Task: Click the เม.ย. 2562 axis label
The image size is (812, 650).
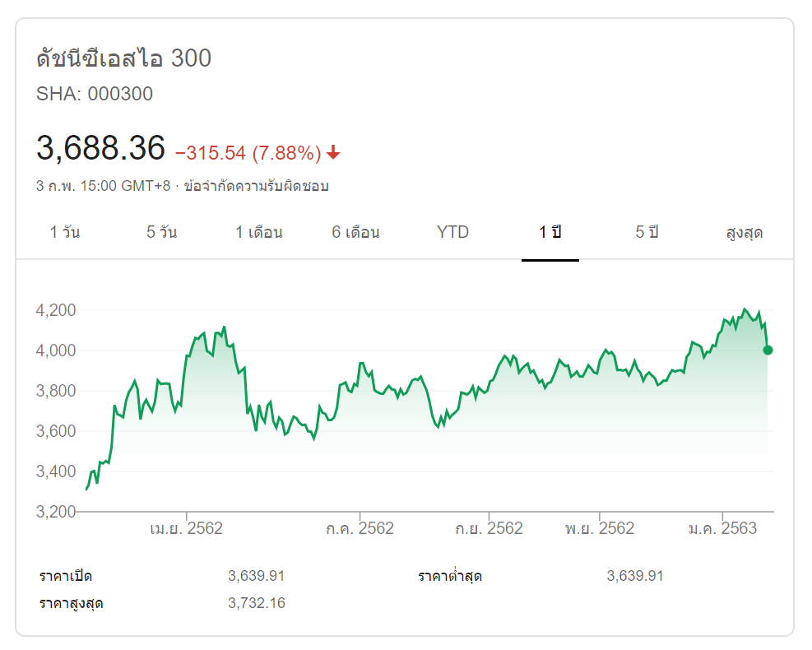Action: (186, 528)
